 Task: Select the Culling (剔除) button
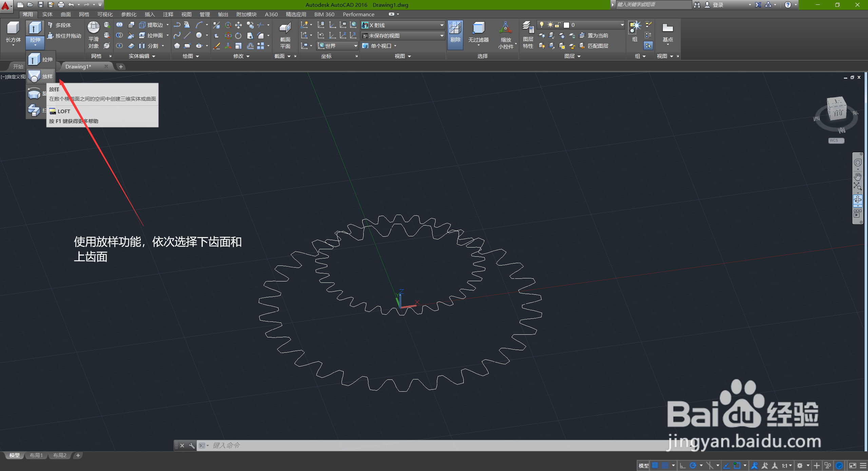tap(455, 34)
